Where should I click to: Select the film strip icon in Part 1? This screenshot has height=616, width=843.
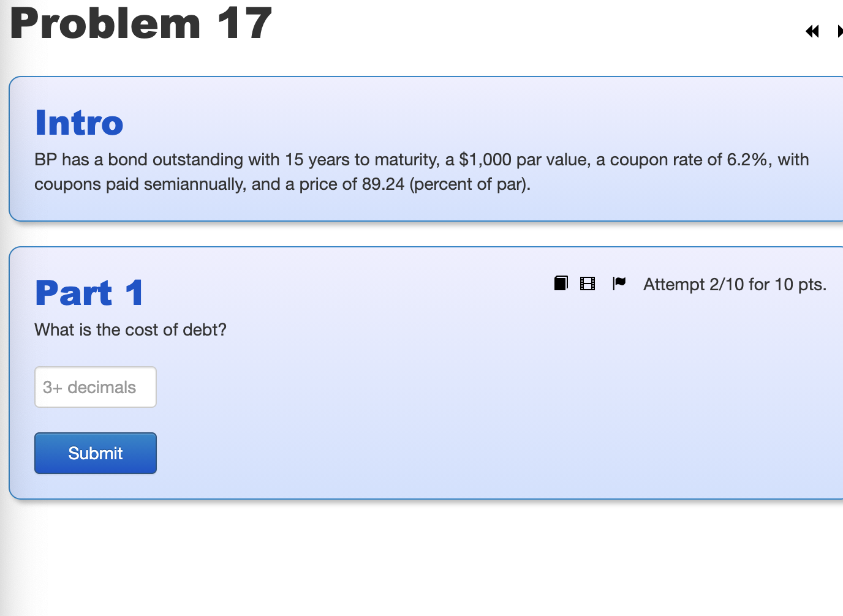pos(588,283)
